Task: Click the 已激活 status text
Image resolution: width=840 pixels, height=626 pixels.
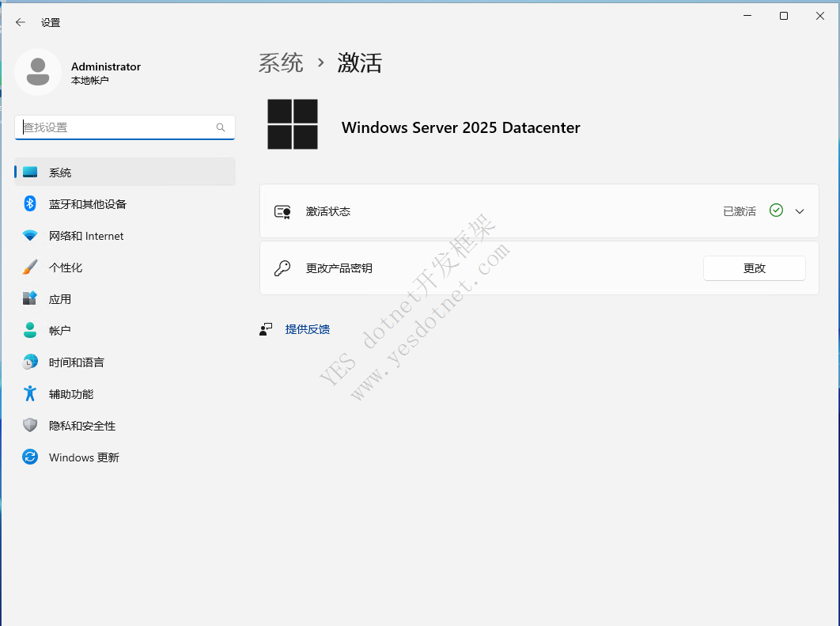Action: (740, 211)
